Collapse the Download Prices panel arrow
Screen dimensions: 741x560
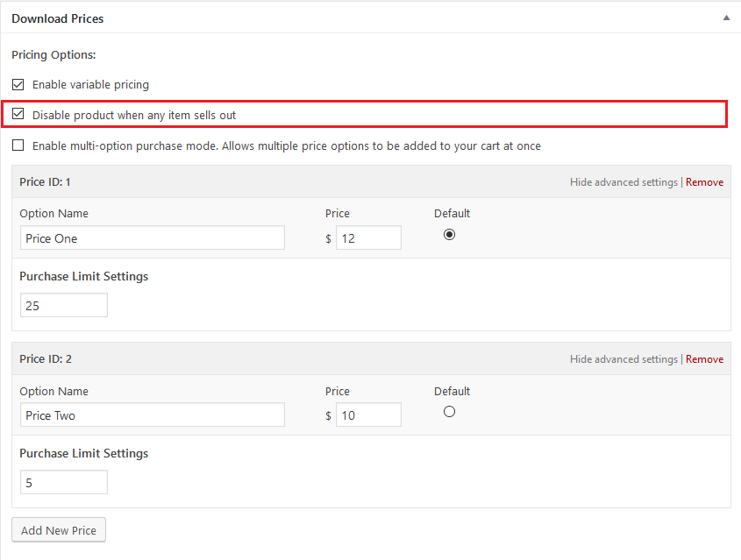[x=725, y=18]
